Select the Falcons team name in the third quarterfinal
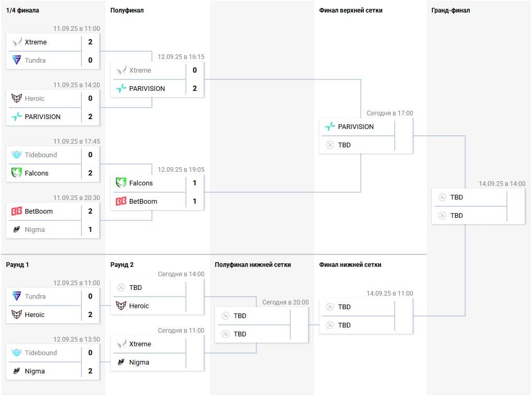532x398 pixels. pyautogui.click(x=37, y=173)
